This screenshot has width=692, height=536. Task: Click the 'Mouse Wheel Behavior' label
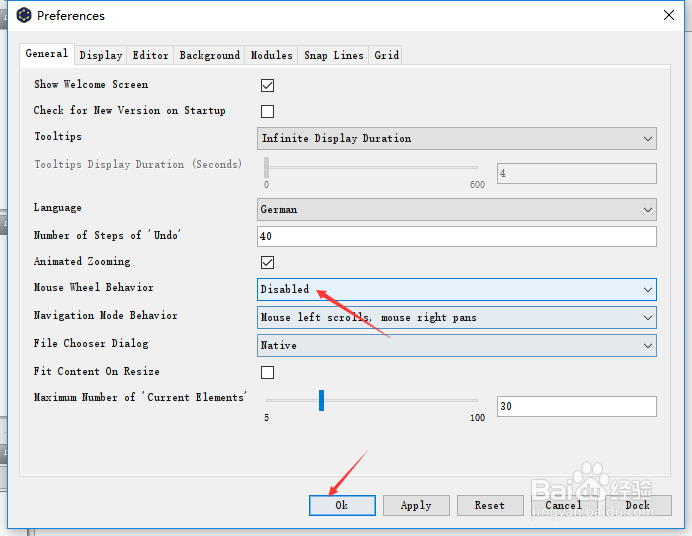[94, 288]
